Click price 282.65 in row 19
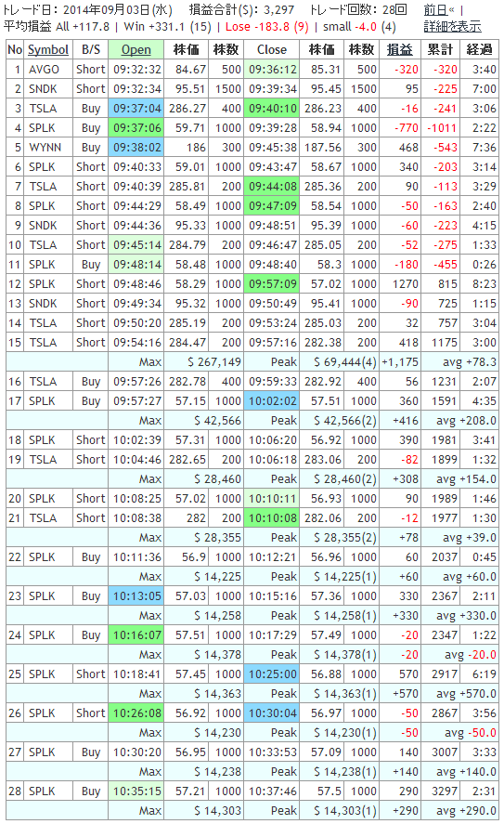The width and height of the screenshot is (504, 824). [187, 459]
